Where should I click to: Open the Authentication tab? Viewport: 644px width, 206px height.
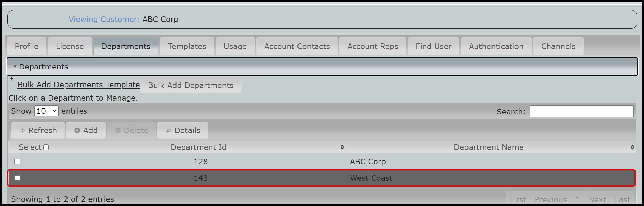tap(496, 46)
